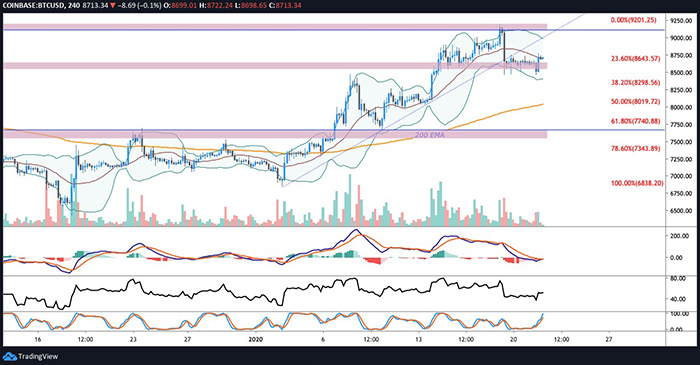Click the 16 date label

pos(38,340)
